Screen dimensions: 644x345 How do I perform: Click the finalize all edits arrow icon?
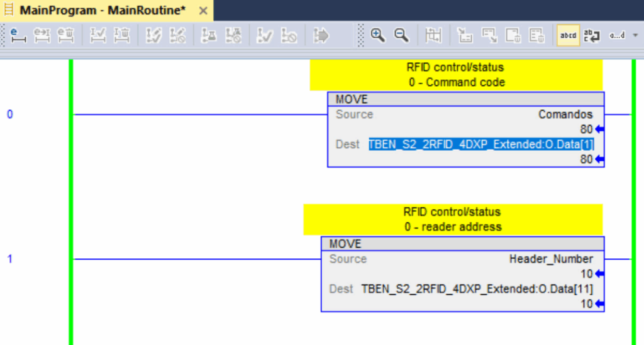click(321, 36)
